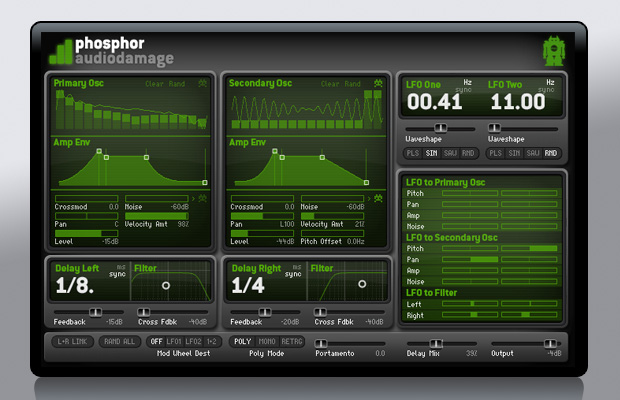Screen dimensions: 620x400
Task: Click the Delay Right Cross Fdbk slider
Action: coord(349,312)
